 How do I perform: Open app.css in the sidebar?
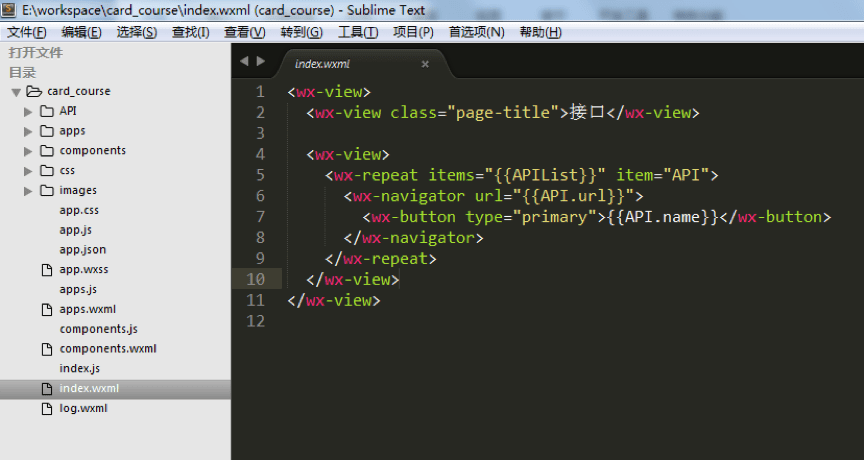pyautogui.click(x=79, y=210)
